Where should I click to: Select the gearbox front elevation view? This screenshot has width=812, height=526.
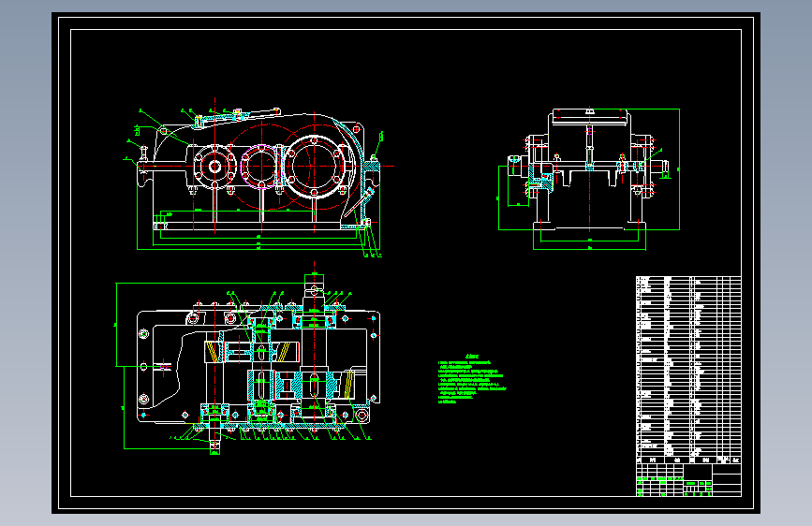[258, 178]
